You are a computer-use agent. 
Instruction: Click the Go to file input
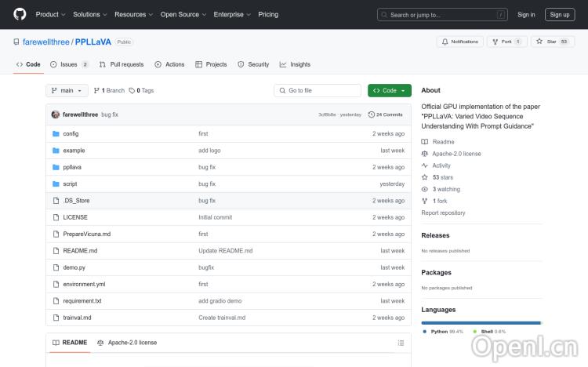(318, 90)
